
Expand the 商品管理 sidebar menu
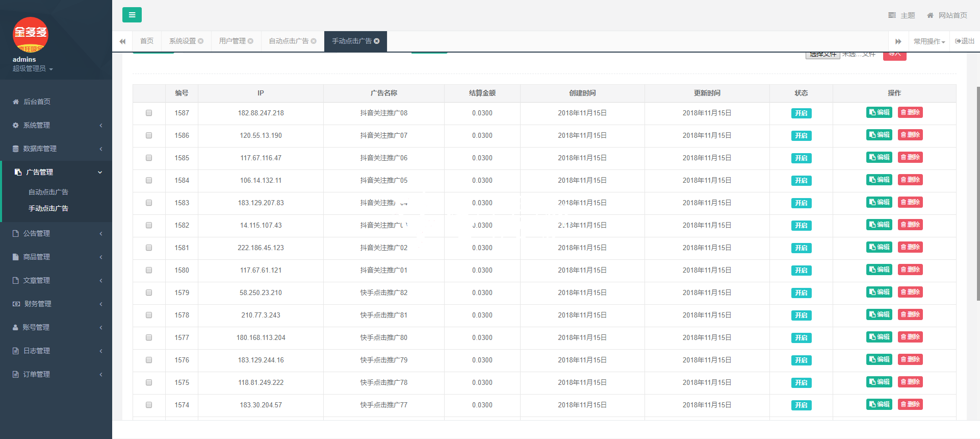56,257
